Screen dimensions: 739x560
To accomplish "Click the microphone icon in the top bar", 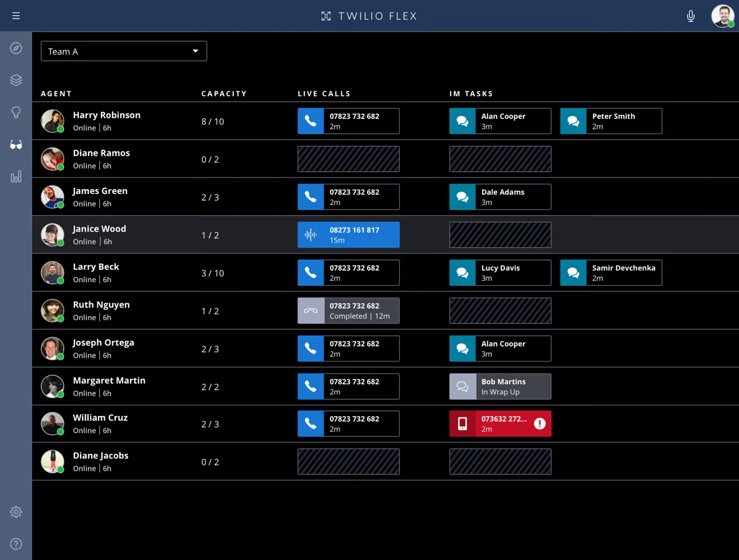I will (x=690, y=16).
